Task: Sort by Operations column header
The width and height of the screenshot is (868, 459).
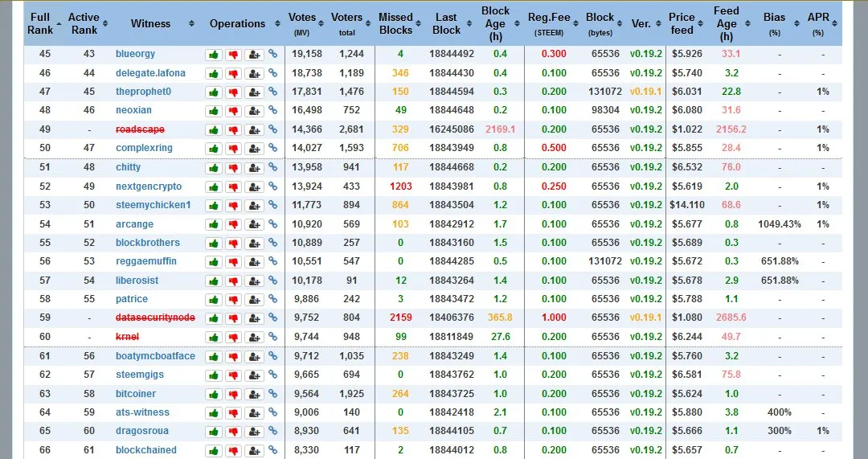Action: (241, 24)
